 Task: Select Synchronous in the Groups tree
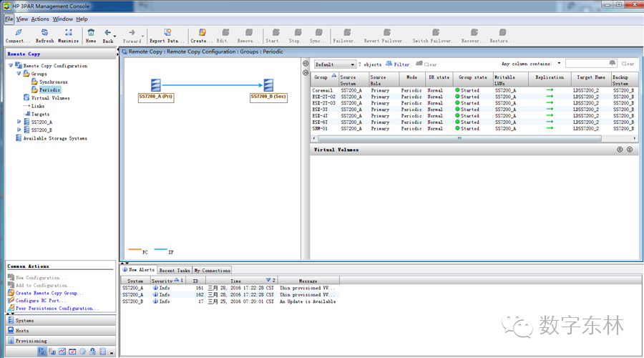point(54,82)
